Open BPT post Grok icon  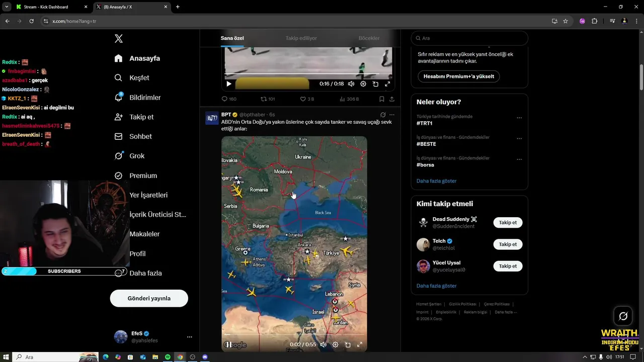coord(383,115)
